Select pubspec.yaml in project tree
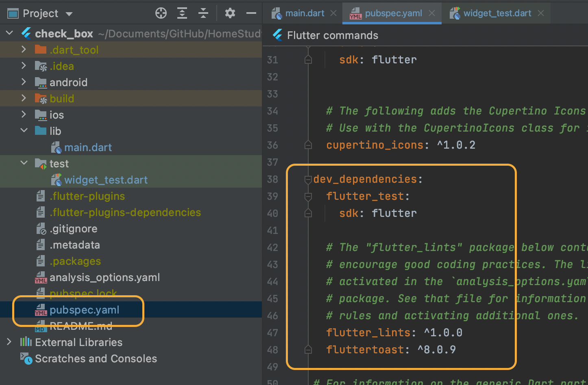Viewport: 588px width, 385px height. point(84,310)
